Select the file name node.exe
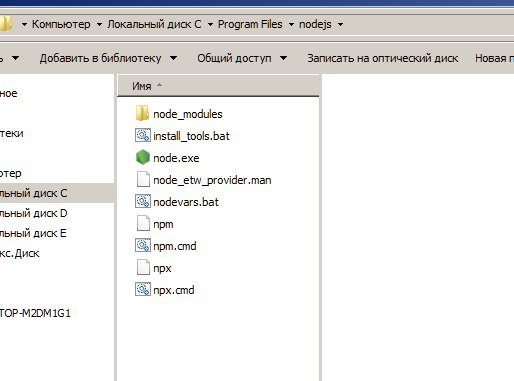Screen dimensions: 514x381 tap(176, 158)
